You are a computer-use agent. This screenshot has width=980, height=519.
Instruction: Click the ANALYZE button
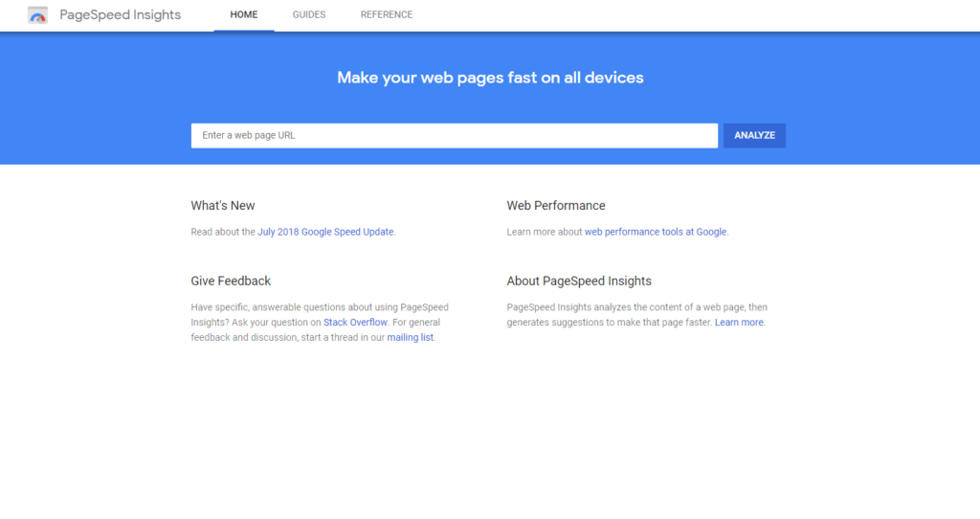[754, 136]
